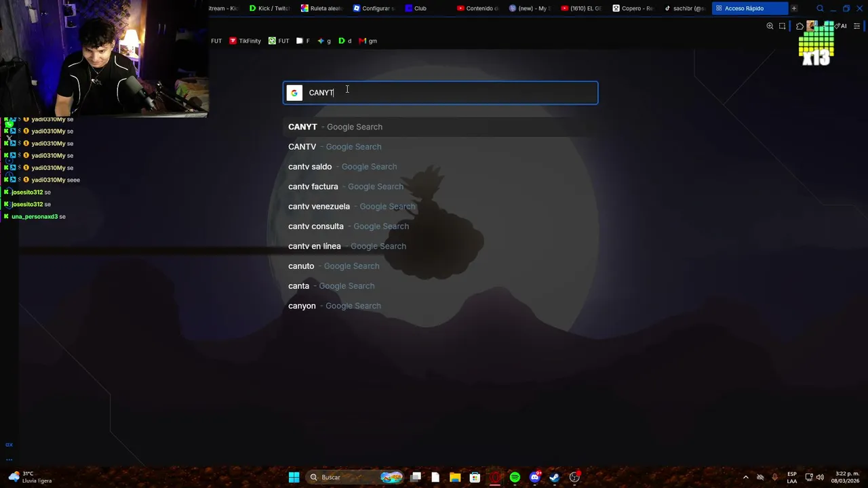
Task: Open the TikFinity bookmark
Action: coord(245,41)
